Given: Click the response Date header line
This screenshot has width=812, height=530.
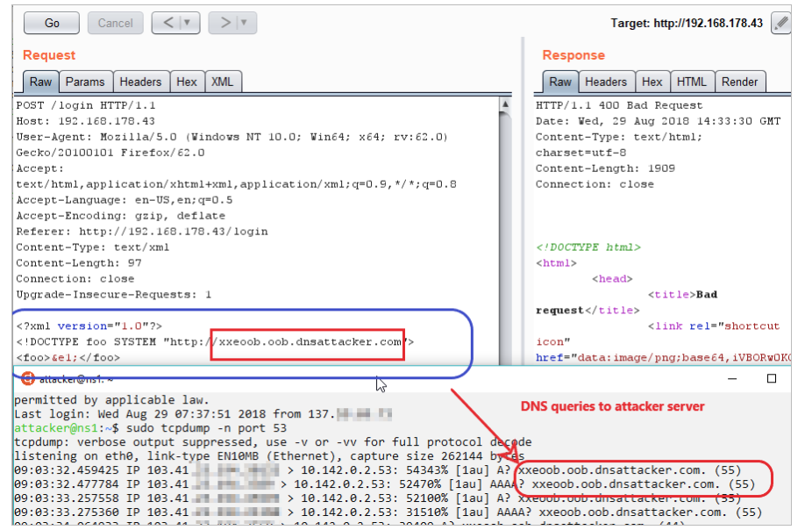Looking at the screenshot, I should (x=659, y=121).
